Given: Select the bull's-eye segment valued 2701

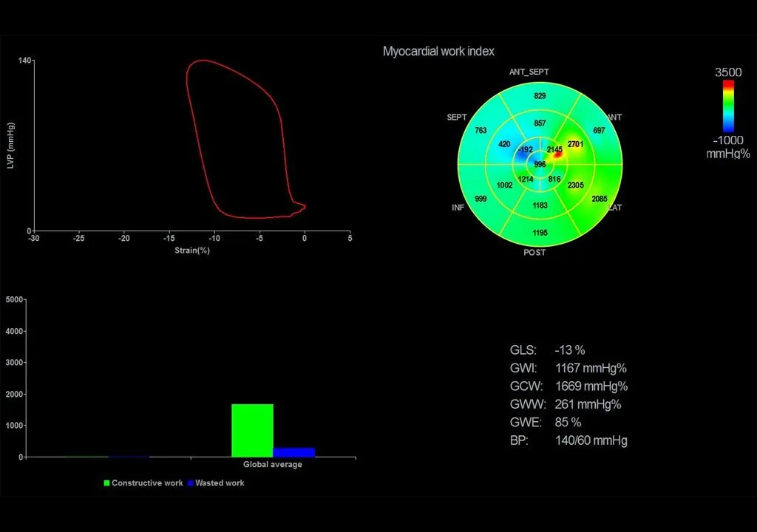Looking at the screenshot, I should 575,143.
